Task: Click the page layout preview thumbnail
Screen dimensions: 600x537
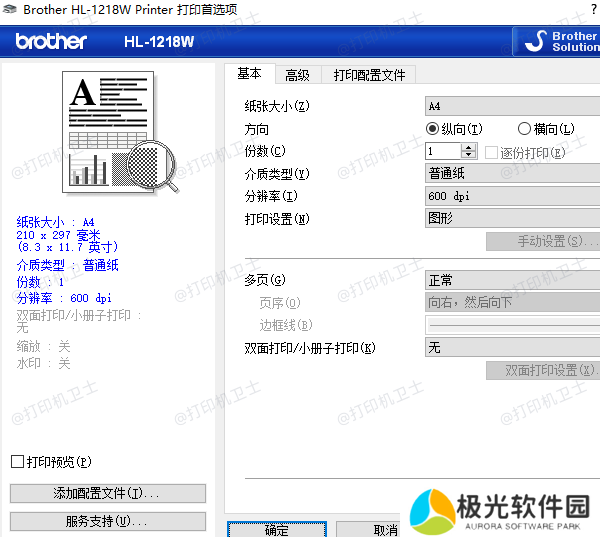Action: coord(120,132)
